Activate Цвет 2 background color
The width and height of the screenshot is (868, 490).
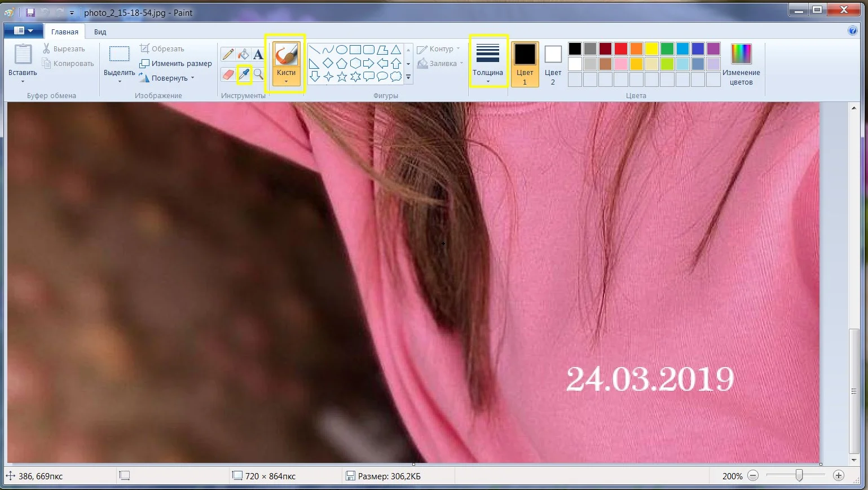pos(553,64)
